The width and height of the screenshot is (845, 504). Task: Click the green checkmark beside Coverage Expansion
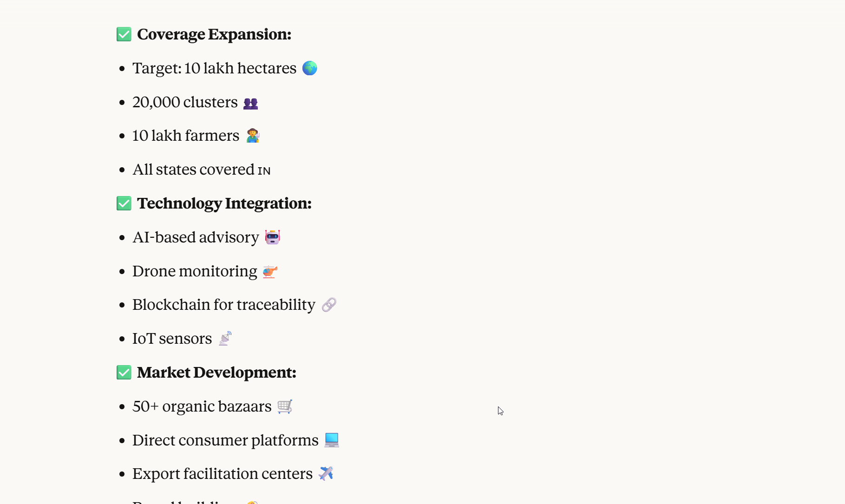[x=124, y=34]
